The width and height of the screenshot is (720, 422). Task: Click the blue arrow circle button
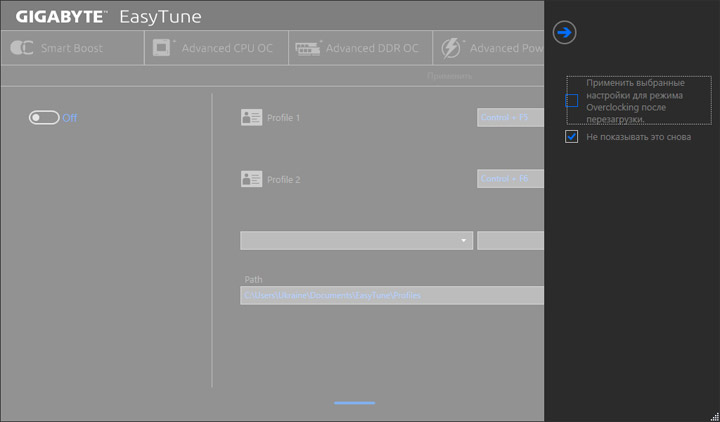(564, 33)
